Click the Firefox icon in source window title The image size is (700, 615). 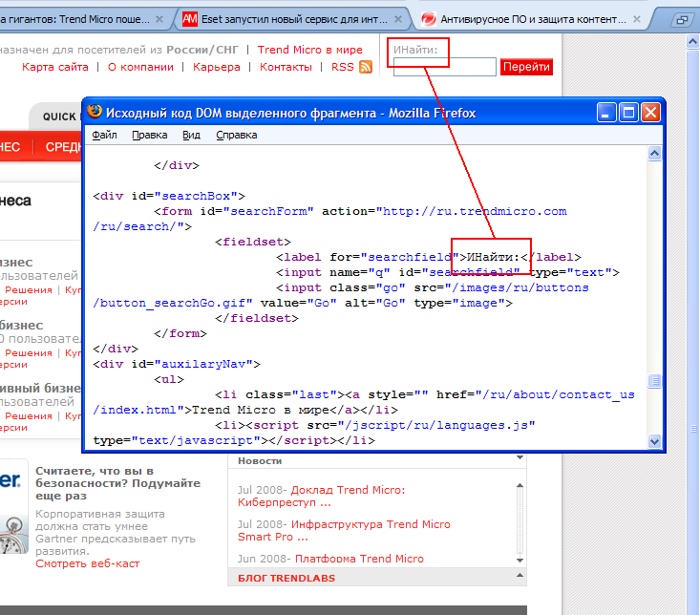pyautogui.click(x=95, y=112)
